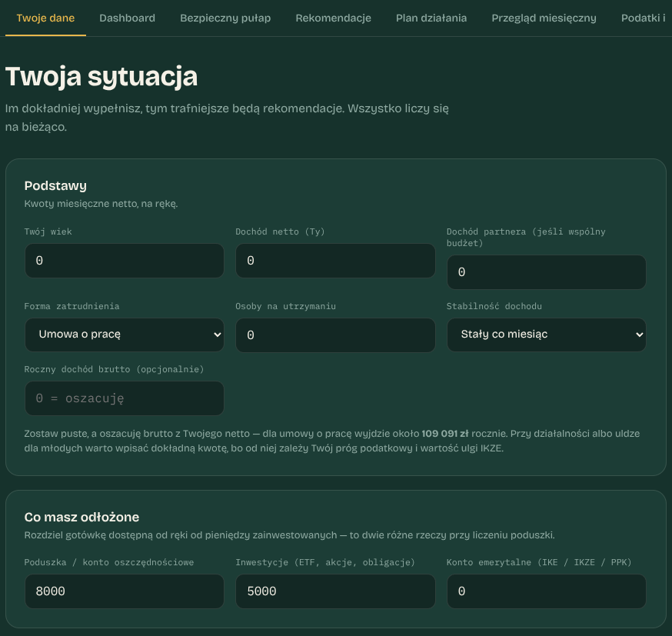
Task: Go to the Rekomendacje tab
Action: pos(334,18)
